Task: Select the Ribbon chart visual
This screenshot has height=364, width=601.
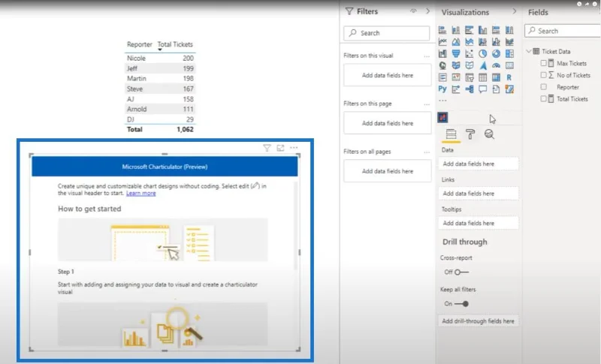Action: (x=509, y=42)
